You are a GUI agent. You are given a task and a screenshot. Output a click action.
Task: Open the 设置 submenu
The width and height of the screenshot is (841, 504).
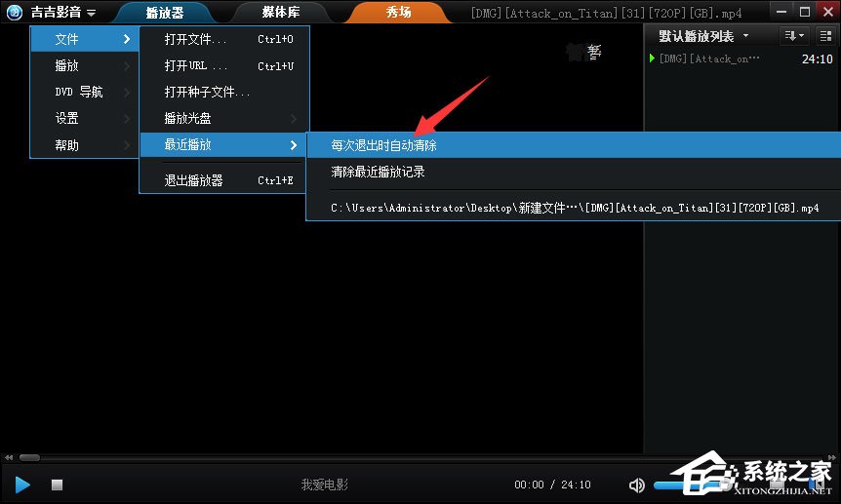pyautogui.click(x=85, y=118)
